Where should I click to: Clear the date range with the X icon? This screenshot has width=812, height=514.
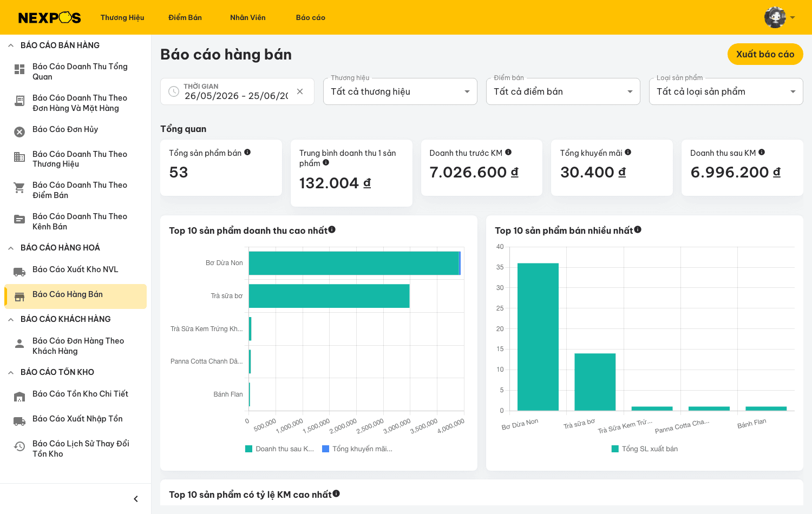point(300,91)
